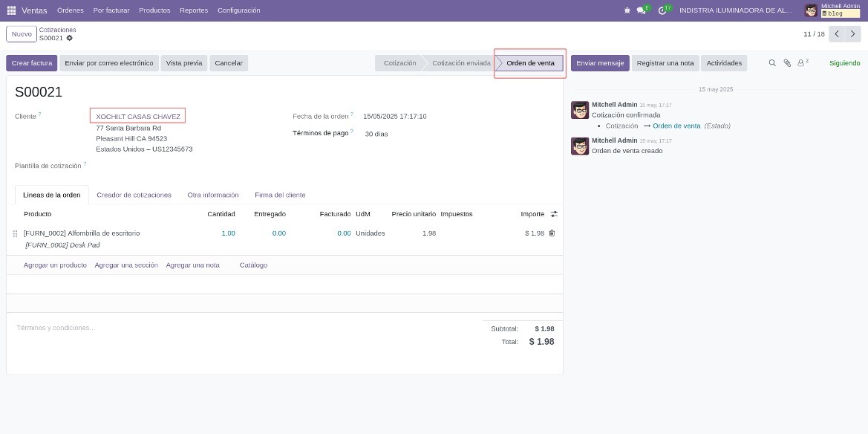This screenshot has height=434, width=868.
Task: Expand the Reportes menu
Action: pyautogui.click(x=194, y=10)
